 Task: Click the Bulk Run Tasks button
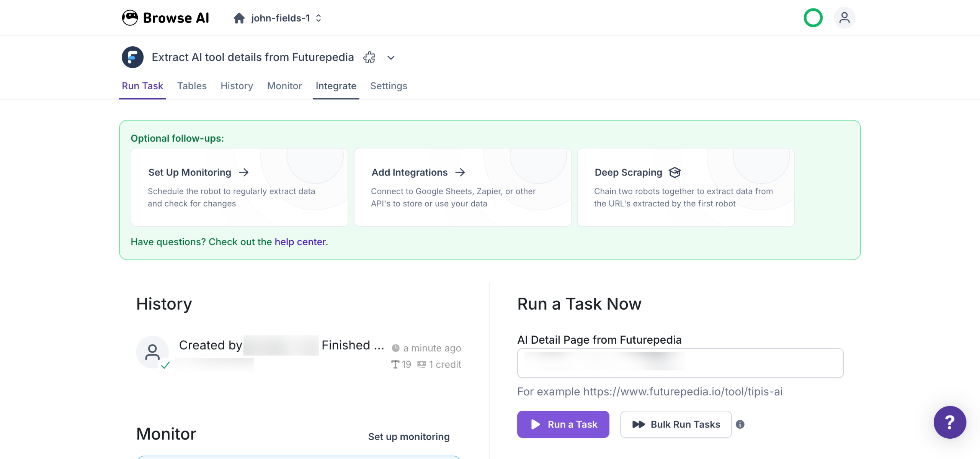pyautogui.click(x=676, y=424)
